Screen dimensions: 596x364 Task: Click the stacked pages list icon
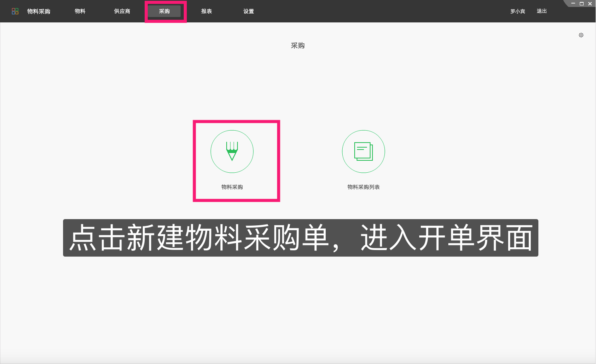363,151
